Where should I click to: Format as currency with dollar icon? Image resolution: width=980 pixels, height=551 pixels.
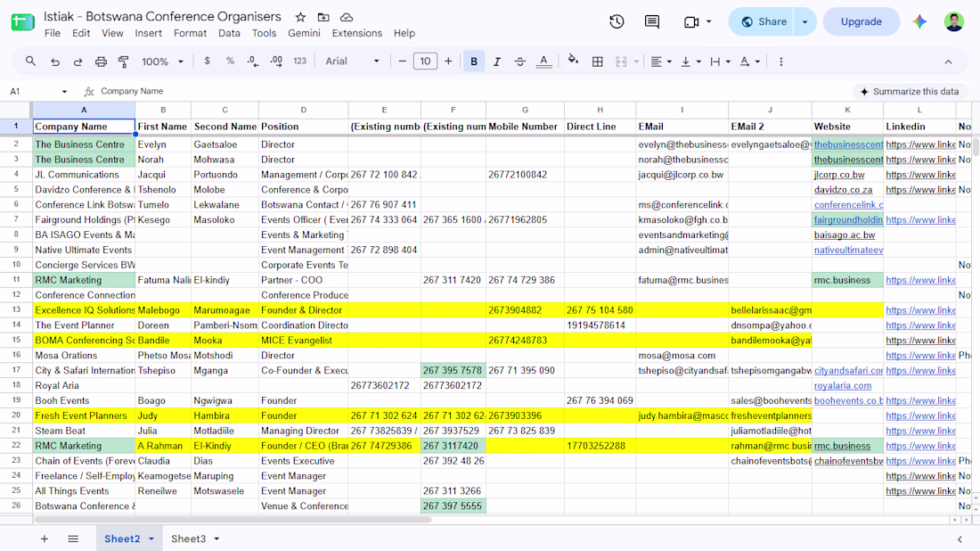(207, 62)
